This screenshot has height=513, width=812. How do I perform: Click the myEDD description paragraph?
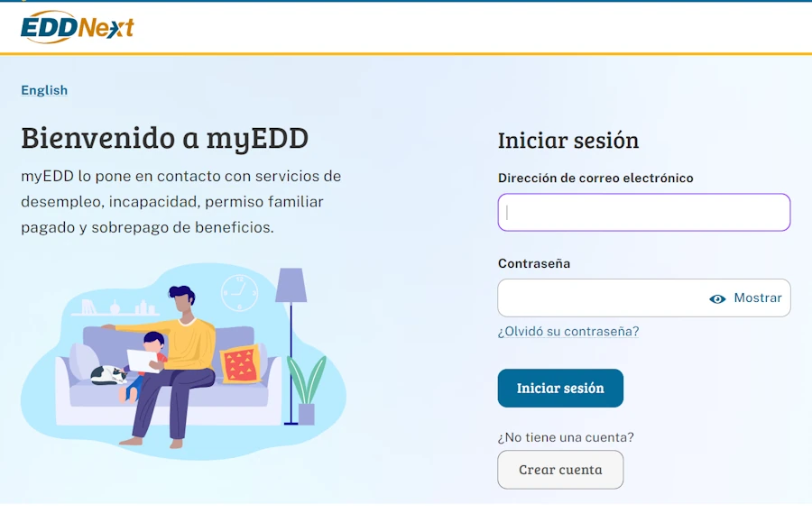pyautogui.click(x=181, y=202)
